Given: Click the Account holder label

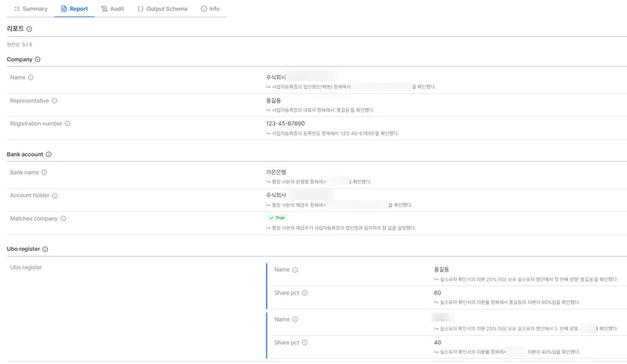Looking at the screenshot, I should [30, 195].
